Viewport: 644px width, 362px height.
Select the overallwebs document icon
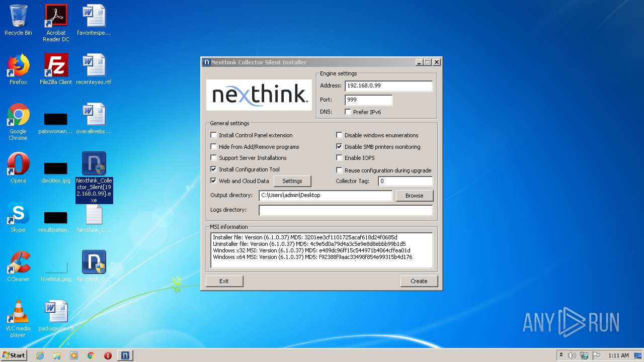tap(94, 119)
